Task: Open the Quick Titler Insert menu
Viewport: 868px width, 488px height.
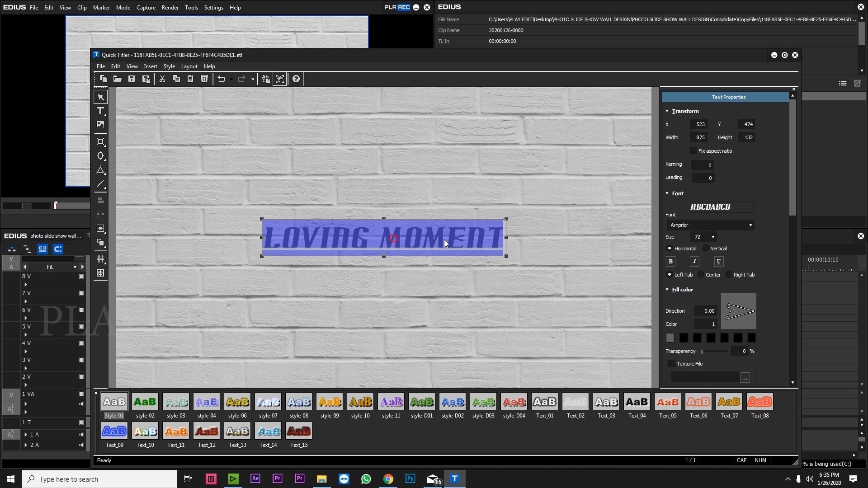Action: 151,66
